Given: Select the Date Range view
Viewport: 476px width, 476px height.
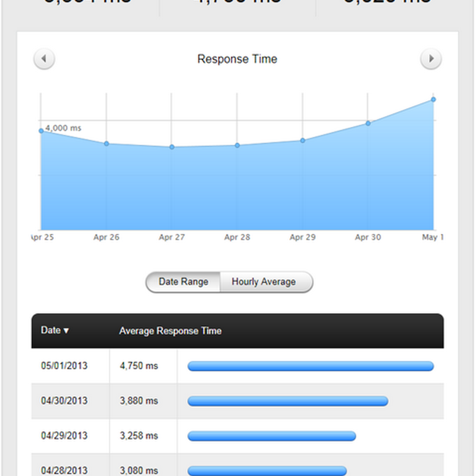Looking at the screenshot, I should (x=183, y=281).
